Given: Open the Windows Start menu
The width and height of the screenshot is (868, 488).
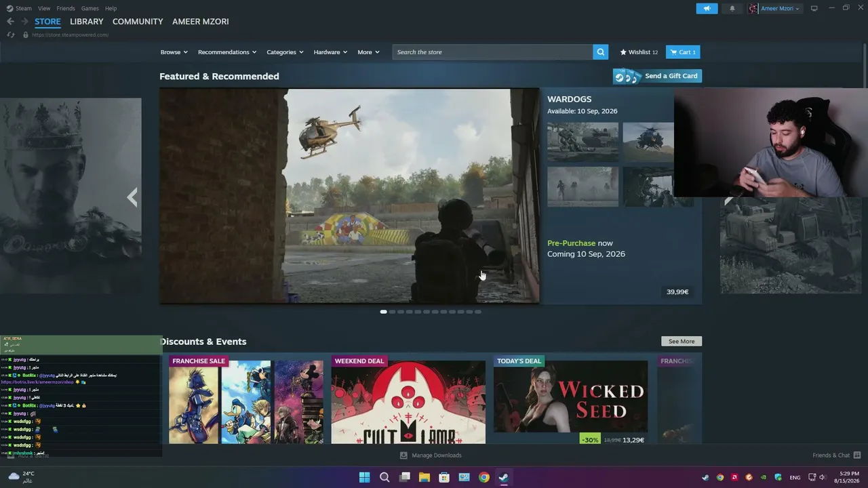Looking at the screenshot, I should tap(364, 477).
